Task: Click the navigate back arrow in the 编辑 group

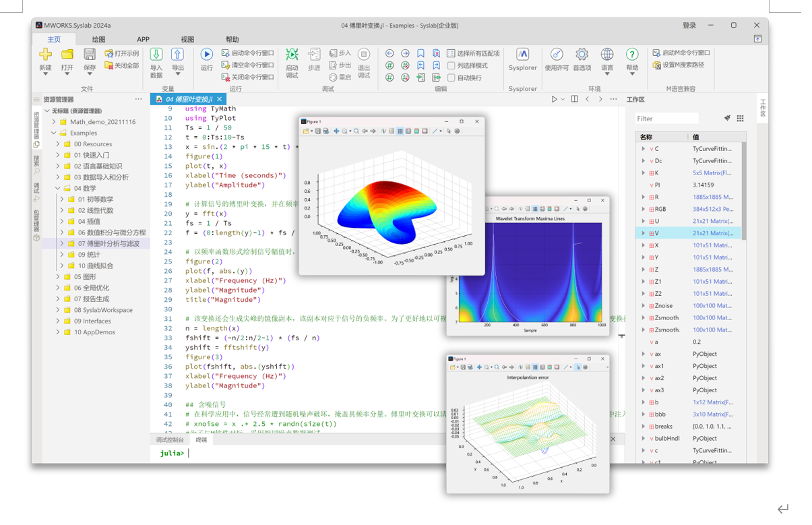Action: (389, 53)
